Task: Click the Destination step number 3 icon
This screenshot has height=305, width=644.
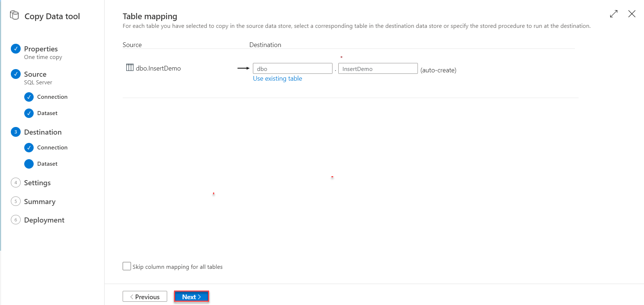Action: coord(16,132)
